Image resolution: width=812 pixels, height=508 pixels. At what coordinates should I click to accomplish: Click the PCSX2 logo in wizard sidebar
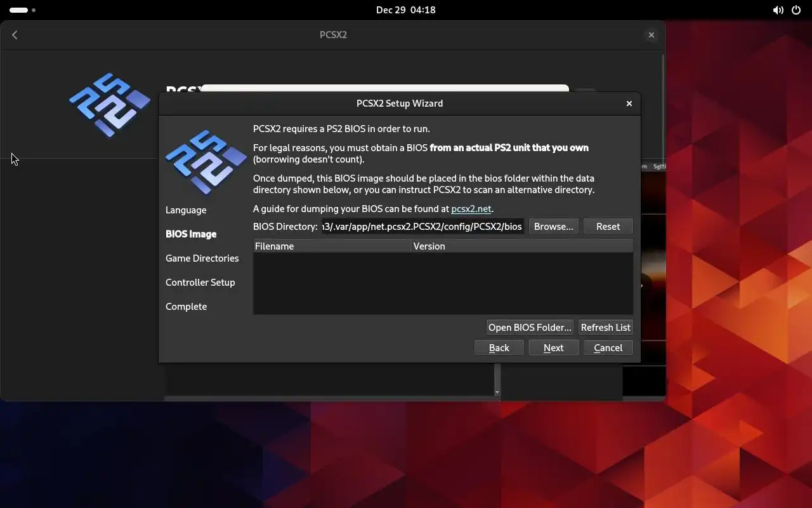206,162
